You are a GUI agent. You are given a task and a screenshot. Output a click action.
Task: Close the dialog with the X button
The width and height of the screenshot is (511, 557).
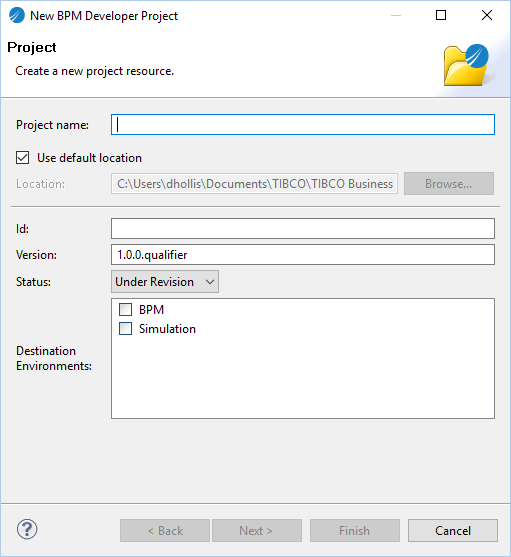click(x=487, y=15)
